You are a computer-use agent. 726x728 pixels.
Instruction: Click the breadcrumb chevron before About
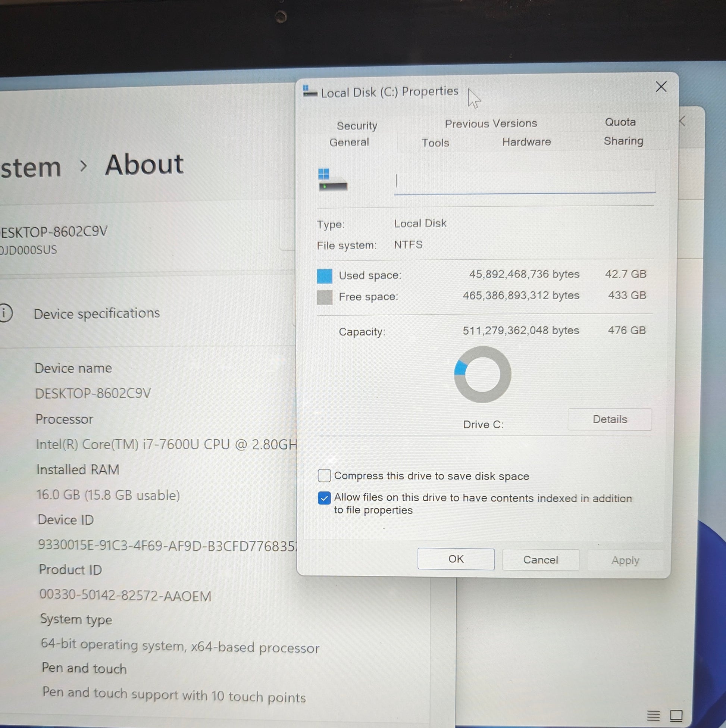click(x=83, y=166)
